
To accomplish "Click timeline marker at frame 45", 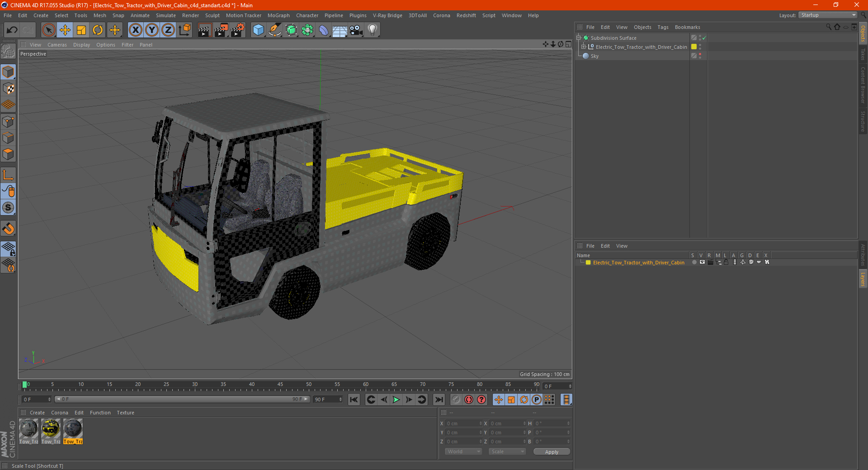I will coord(280,385).
